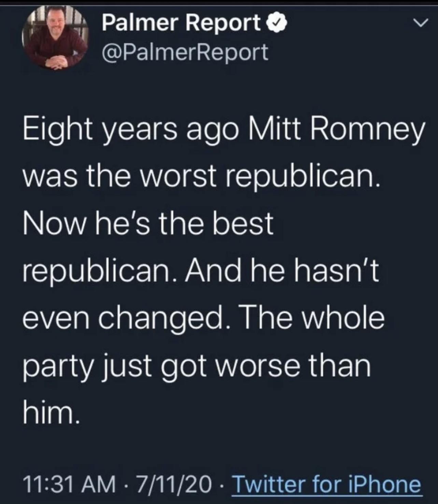Open the @PalmerReport handle link
This screenshot has height=504, width=438.
coord(185,52)
